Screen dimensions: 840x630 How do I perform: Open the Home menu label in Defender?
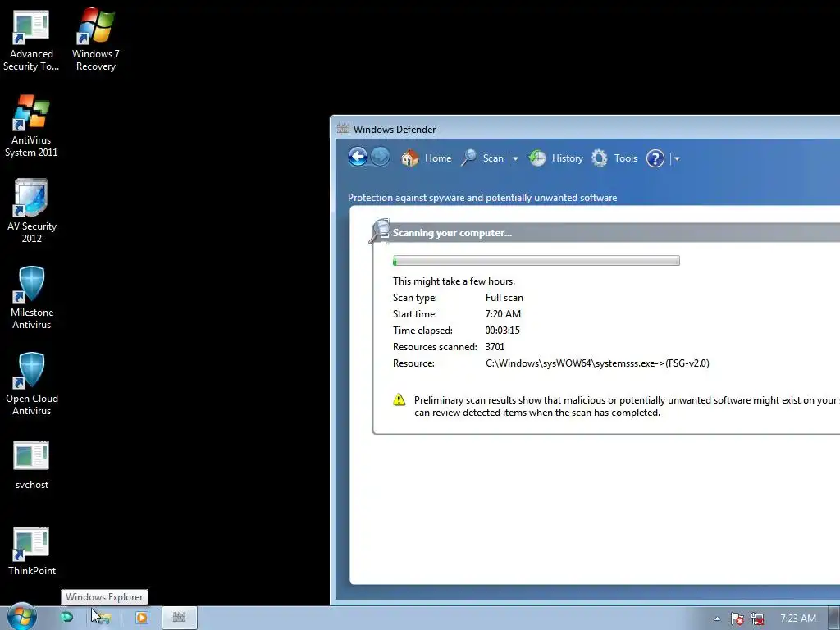pos(438,158)
